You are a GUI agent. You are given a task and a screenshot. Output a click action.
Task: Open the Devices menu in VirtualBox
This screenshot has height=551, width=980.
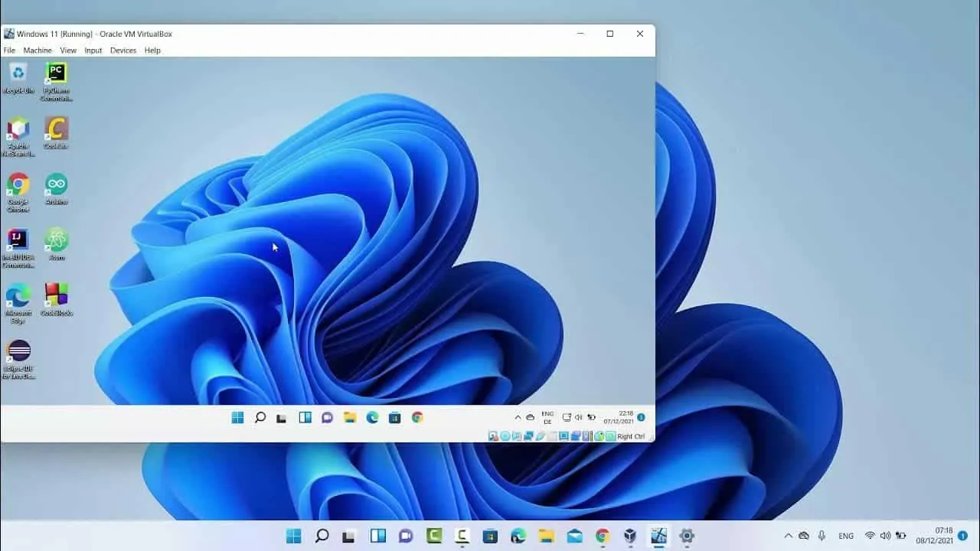click(123, 51)
